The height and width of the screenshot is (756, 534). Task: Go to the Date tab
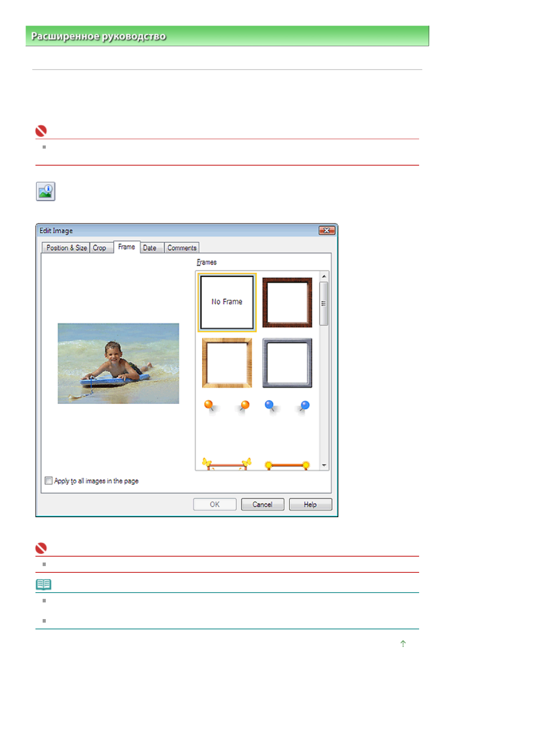point(150,248)
